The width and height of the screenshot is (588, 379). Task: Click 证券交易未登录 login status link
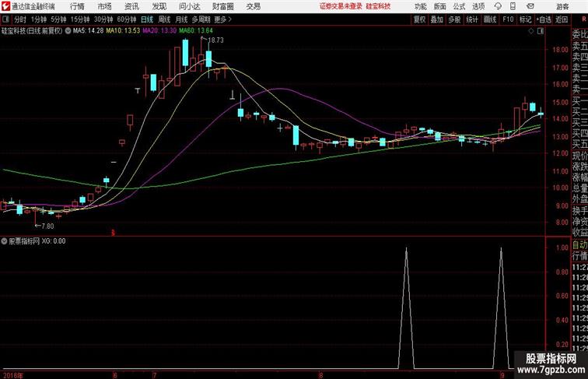[x=341, y=6]
